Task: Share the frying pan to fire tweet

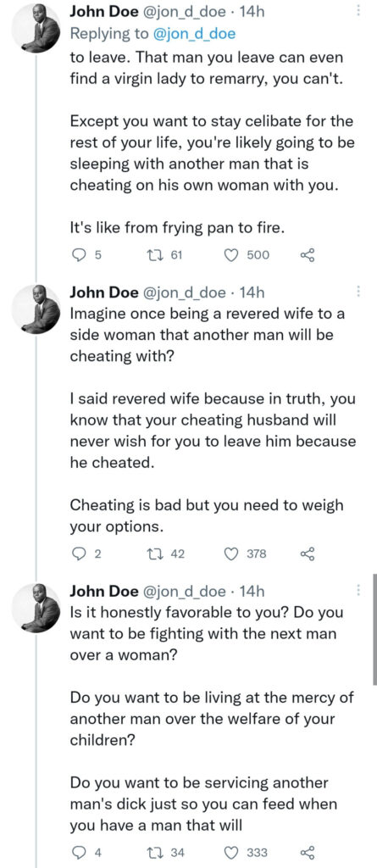Action: [308, 254]
